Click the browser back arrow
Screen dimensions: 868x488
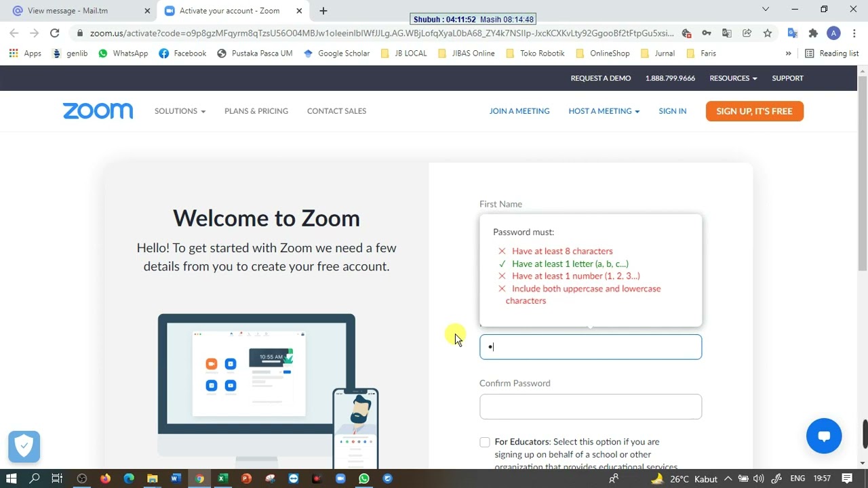click(14, 33)
